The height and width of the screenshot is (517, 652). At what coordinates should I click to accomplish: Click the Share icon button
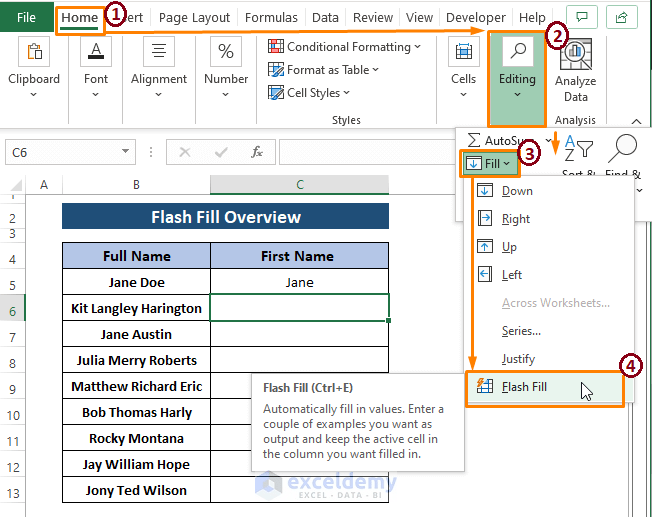(x=622, y=17)
